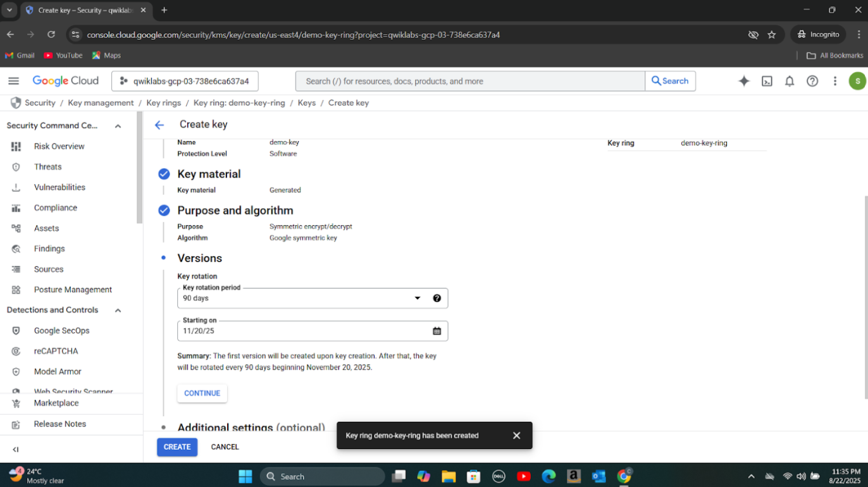Activate Cloud Shell terminal icon
Screen dimensions: 868x487
pos(767,81)
